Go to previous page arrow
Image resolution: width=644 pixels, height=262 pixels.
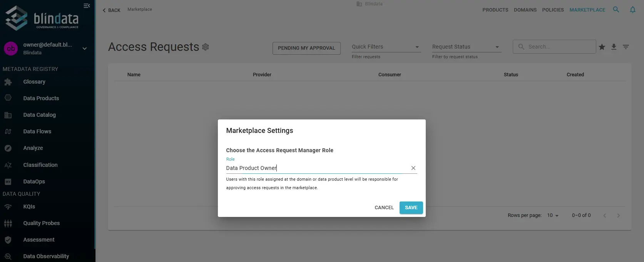(x=605, y=215)
